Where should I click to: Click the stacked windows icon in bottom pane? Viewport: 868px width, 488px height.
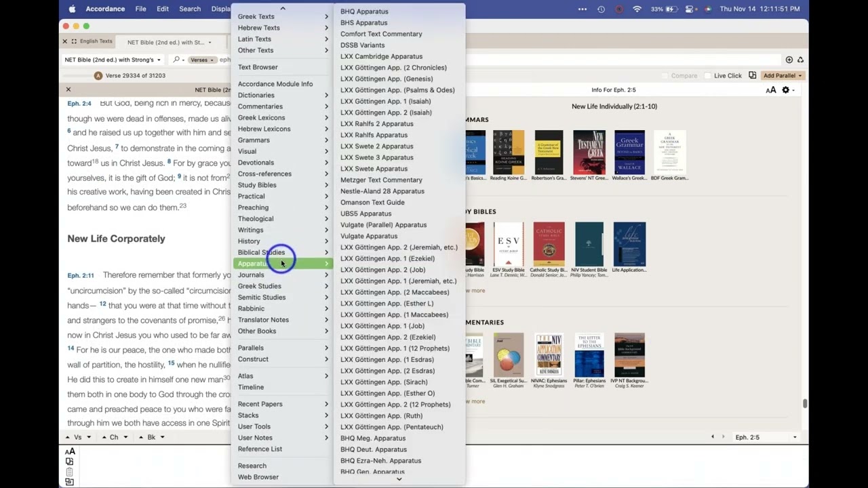[69, 482]
